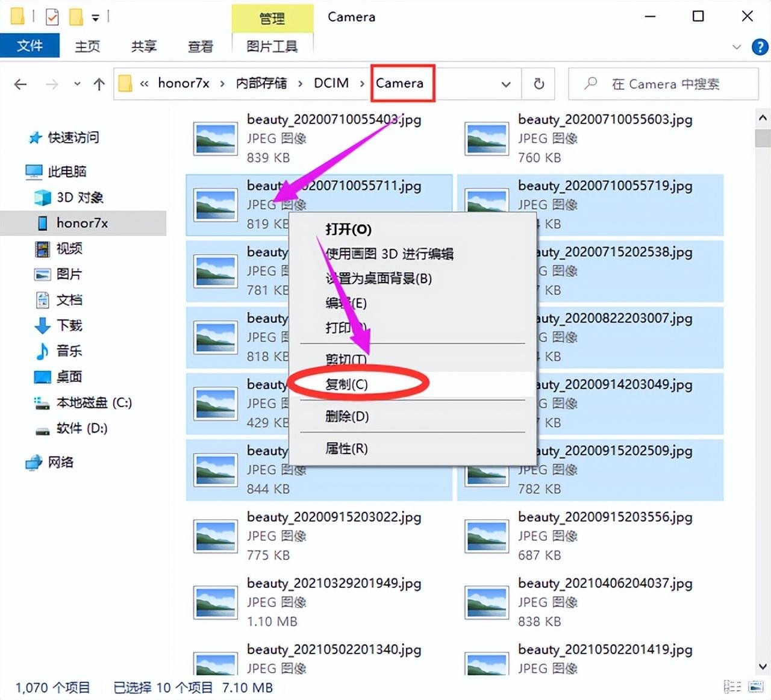Open the 音乐 folder in sidebar

59,351
